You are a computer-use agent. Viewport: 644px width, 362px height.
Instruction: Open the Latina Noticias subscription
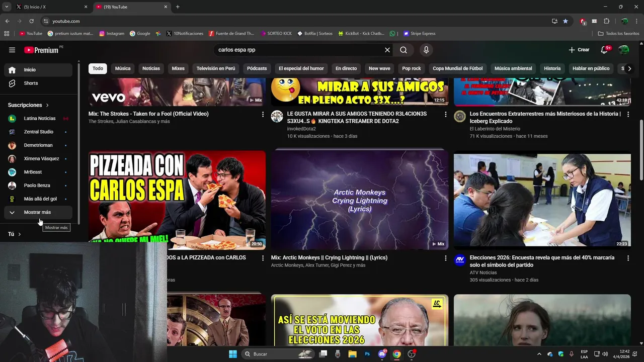[38, 119]
